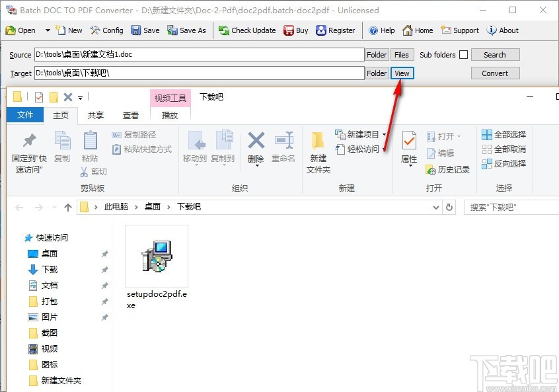This screenshot has width=559, height=392.
Task: Go up one folder level
Action: click(x=68, y=207)
